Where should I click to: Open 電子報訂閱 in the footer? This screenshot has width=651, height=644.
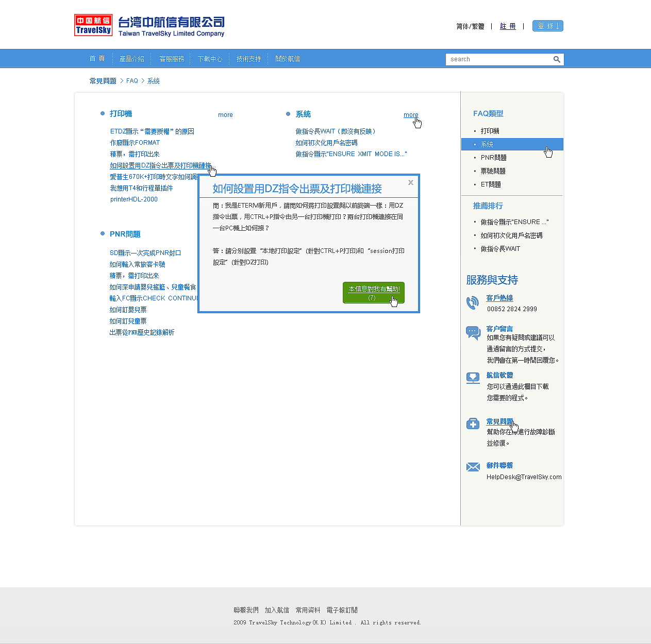[x=341, y=610]
